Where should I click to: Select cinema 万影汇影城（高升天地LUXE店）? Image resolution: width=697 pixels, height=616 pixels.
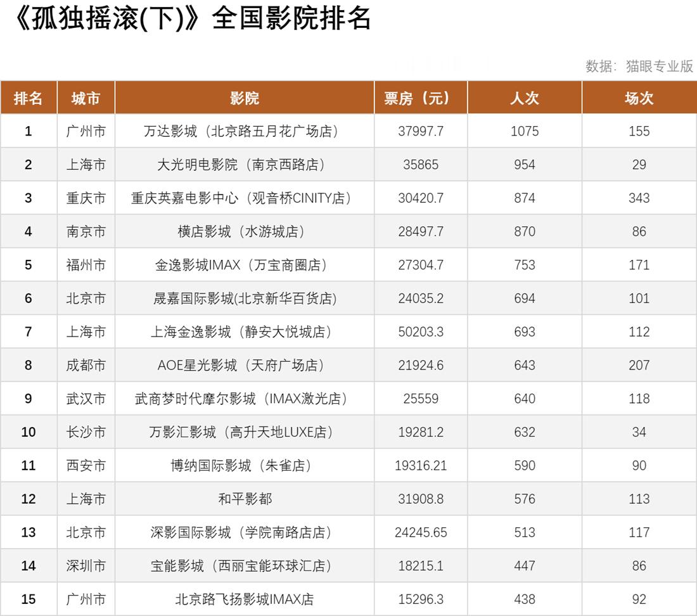click(241, 432)
